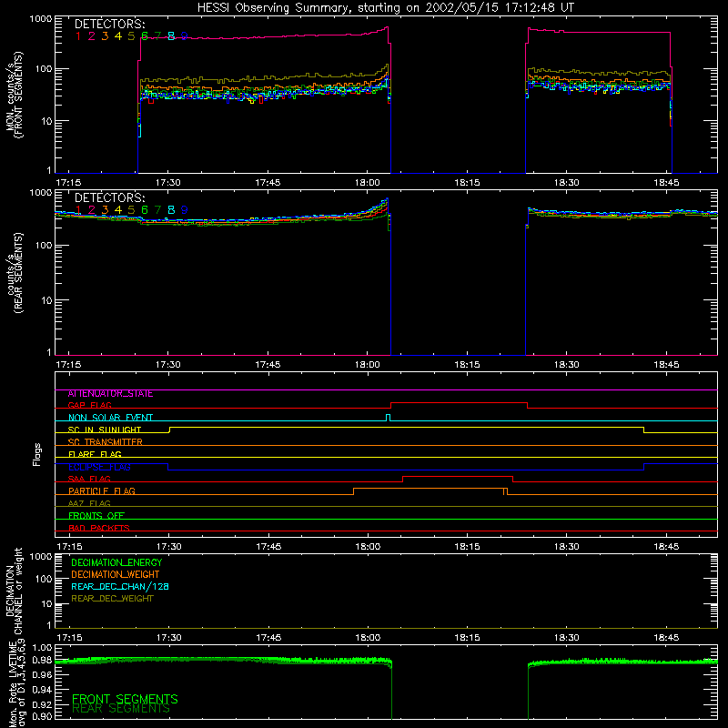
Task: Click 18:30 time label under decimation panel
Action: 566,638
